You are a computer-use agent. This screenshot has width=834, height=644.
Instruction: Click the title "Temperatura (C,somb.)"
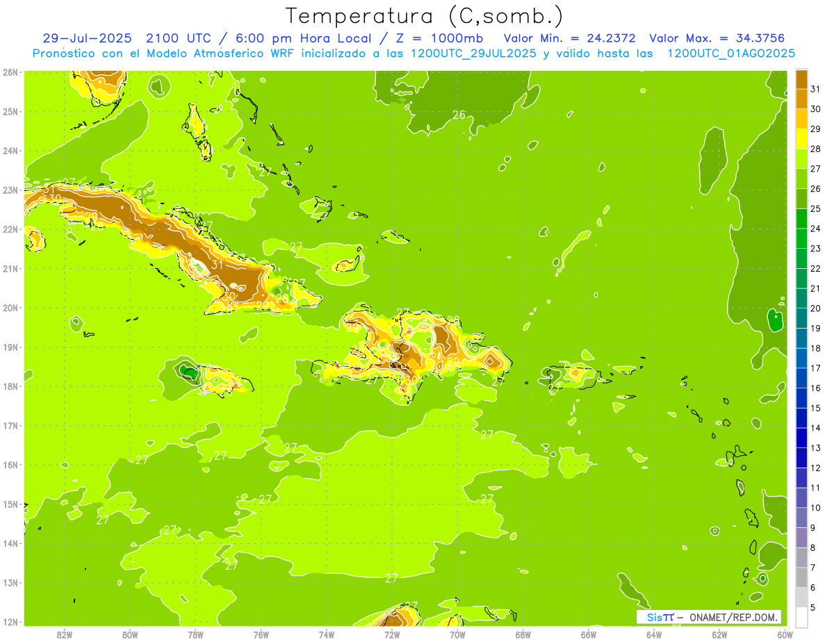pyautogui.click(x=425, y=15)
